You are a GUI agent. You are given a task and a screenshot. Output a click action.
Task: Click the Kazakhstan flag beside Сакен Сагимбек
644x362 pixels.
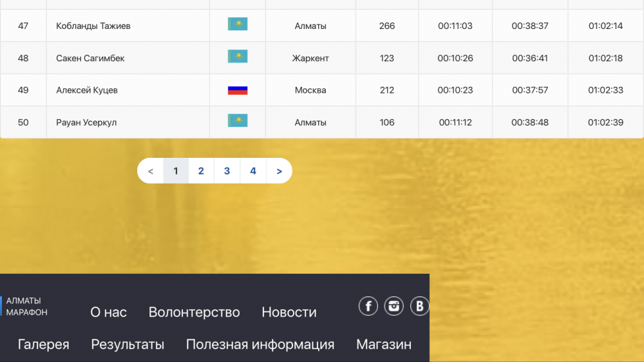tap(238, 57)
